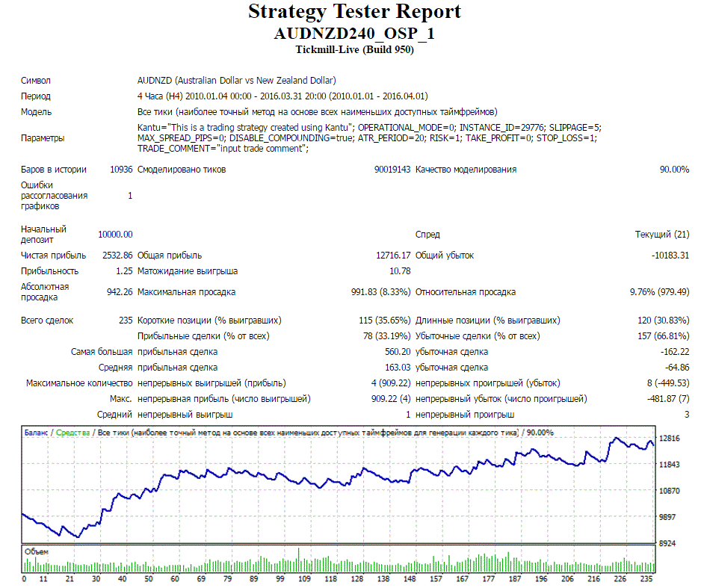
Task: Click the 10870 axis label on chart
Action: [x=669, y=491]
